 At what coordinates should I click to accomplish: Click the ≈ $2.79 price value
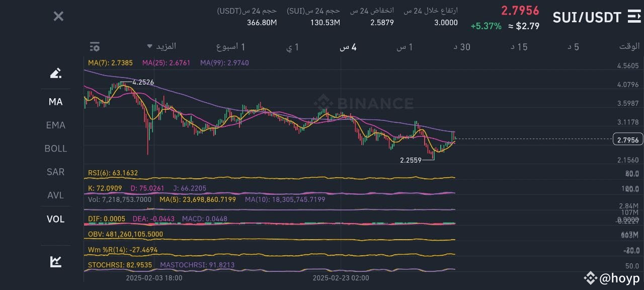(524, 26)
